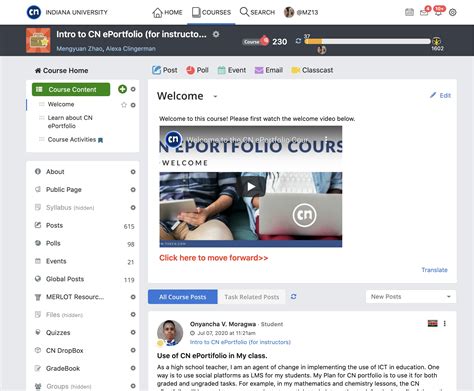This screenshot has height=391, width=474.
Task: Click the Edit link for Welcome
Action: click(x=440, y=95)
